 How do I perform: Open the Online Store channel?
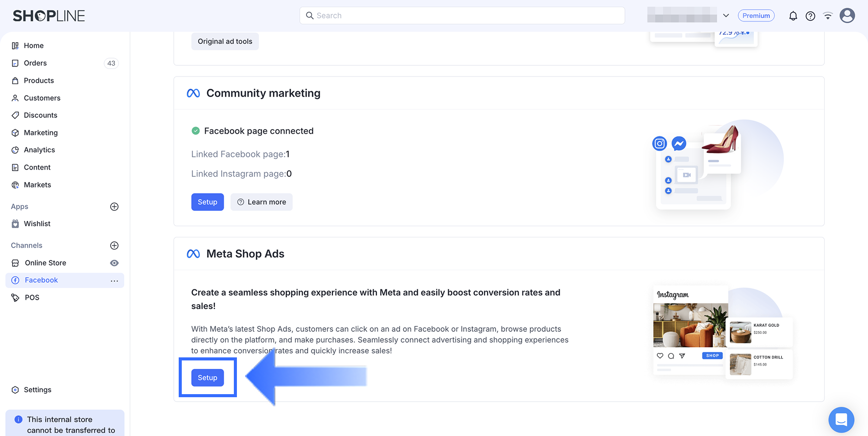pos(45,263)
